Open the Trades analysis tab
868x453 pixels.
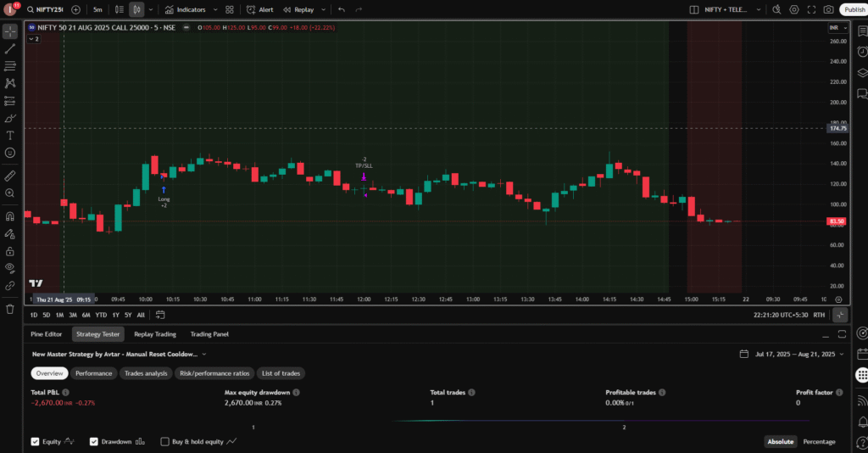pyautogui.click(x=146, y=374)
